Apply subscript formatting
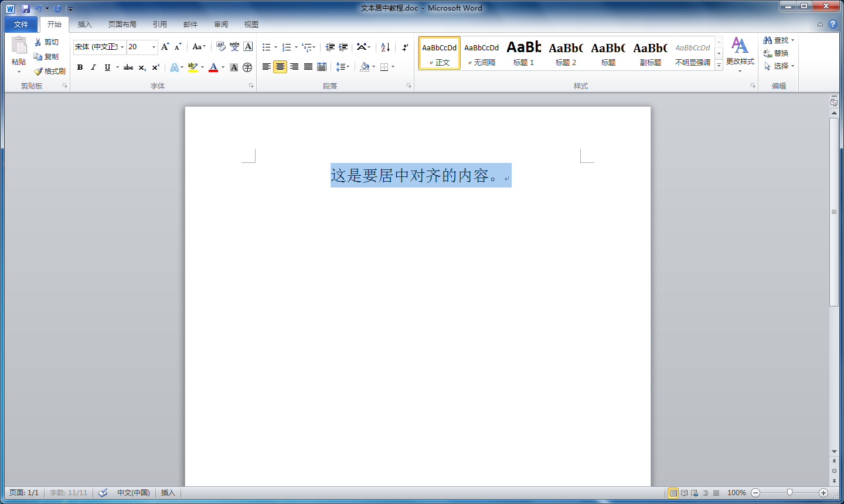The width and height of the screenshot is (844, 504). click(142, 67)
